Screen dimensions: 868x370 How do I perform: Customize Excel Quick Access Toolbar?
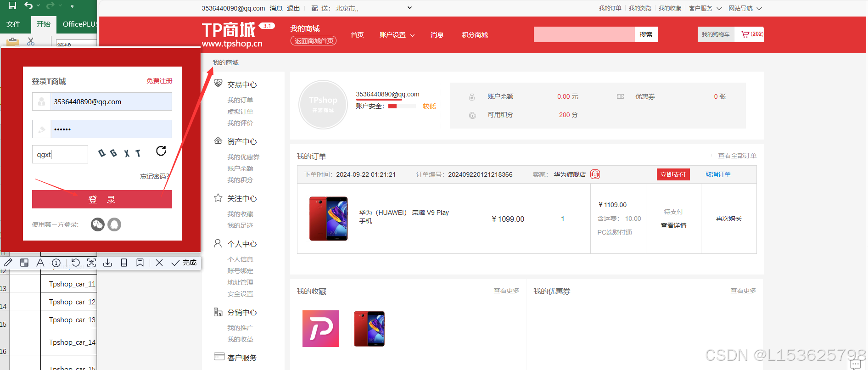[72, 6]
